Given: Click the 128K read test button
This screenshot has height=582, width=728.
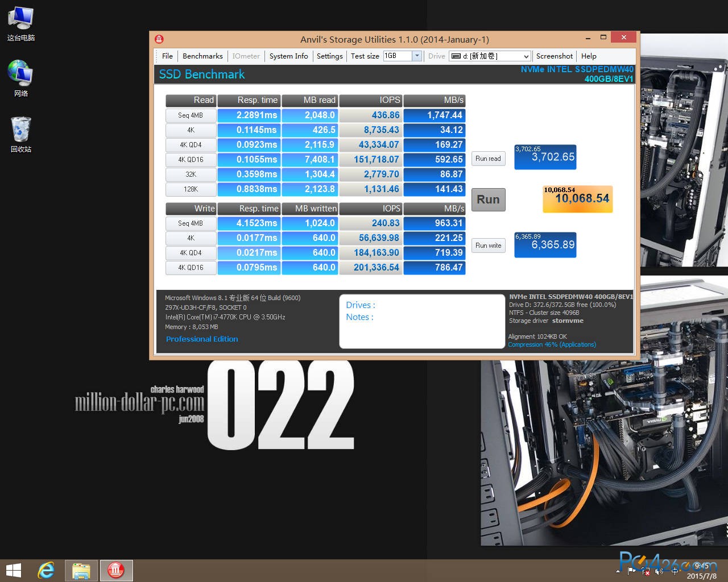Looking at the screenshot, I should click(191, 189).
